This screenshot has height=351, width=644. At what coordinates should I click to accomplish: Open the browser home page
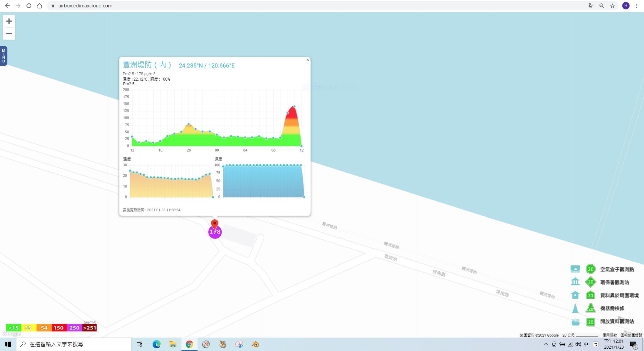pyautogui.click(x=40, y=6)
